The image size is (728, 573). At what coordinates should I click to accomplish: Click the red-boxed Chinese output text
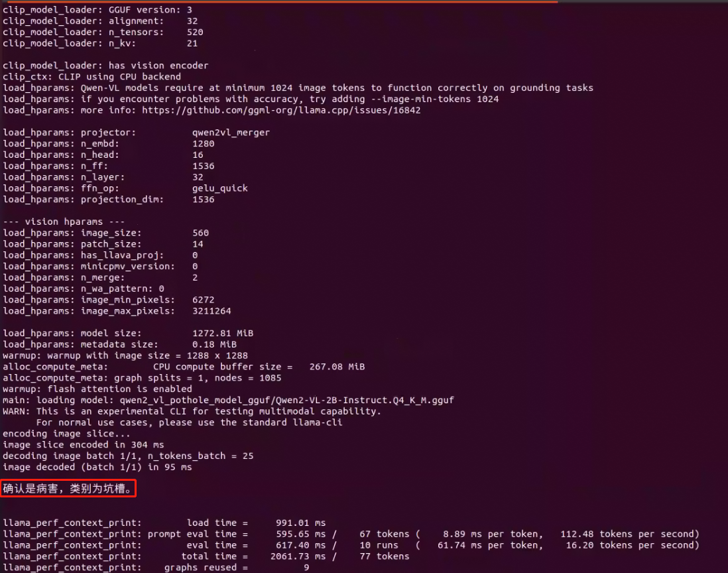pos(70,489)
